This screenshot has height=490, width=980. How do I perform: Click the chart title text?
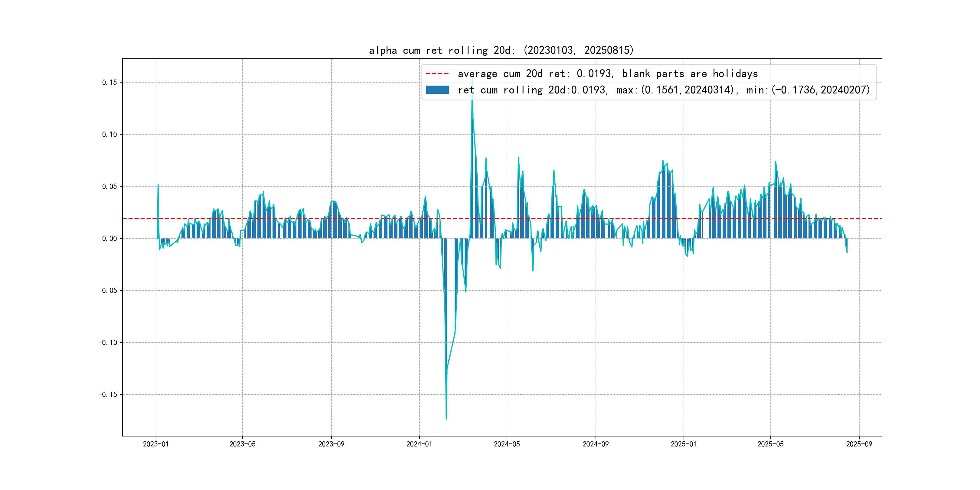(501, 50)
